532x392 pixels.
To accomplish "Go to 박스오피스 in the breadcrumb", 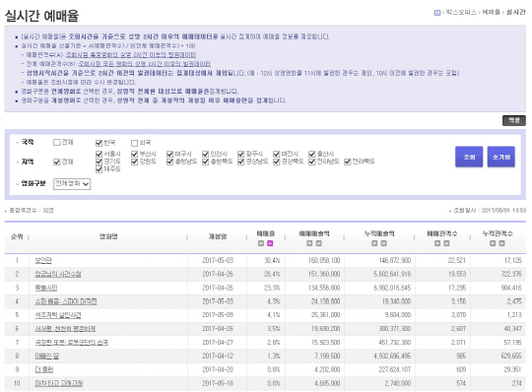I will coord(461,12).
